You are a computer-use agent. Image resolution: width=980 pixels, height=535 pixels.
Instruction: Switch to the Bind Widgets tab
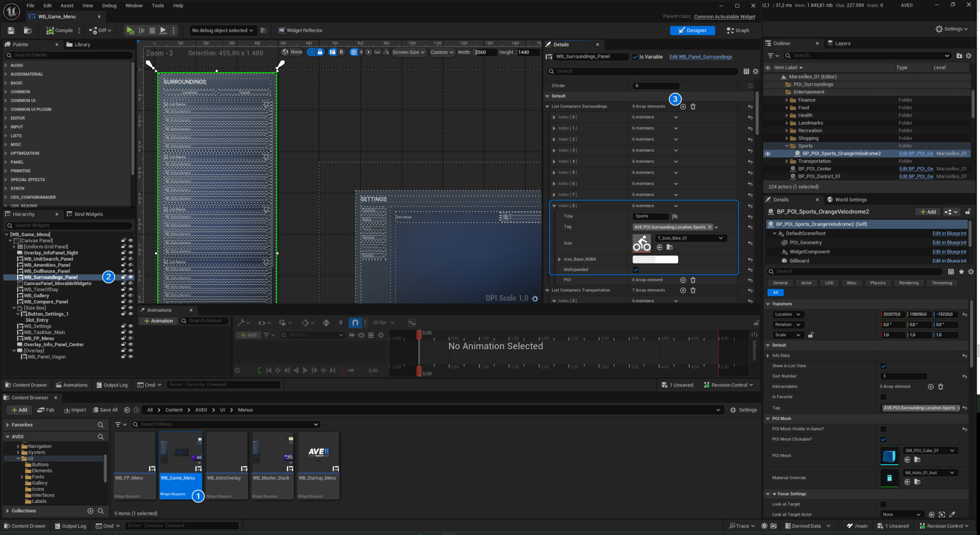(85, 214)
